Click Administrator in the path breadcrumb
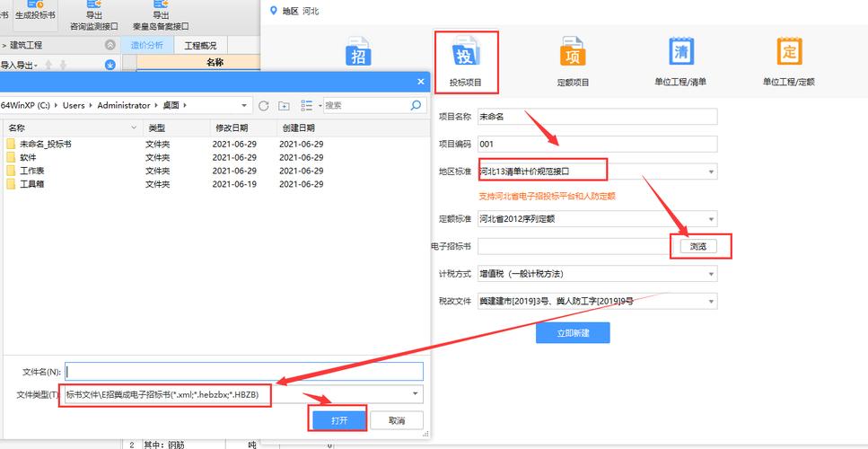This screenshot has height=449, width=868. click(x=124, y=105)
